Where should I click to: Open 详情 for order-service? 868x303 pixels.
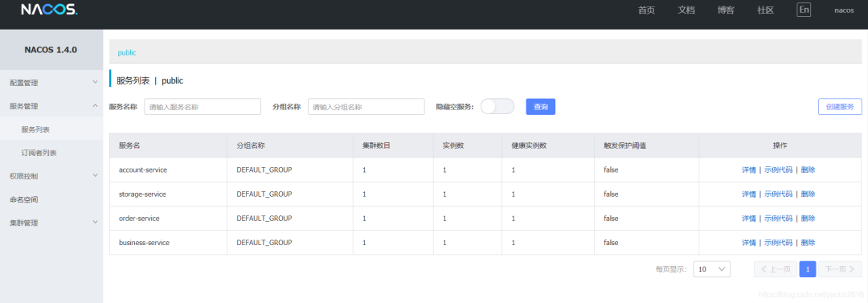748,219
